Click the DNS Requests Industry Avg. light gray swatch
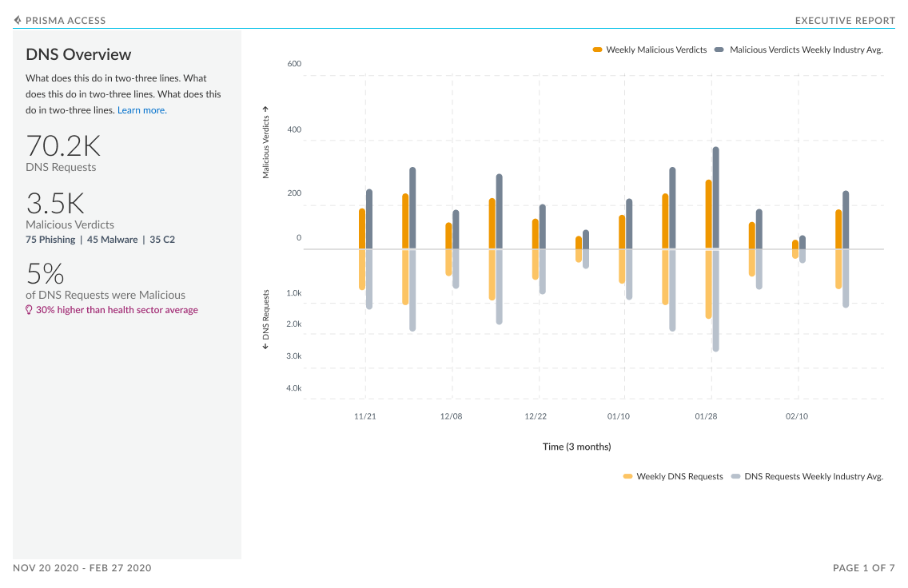The height and width of the screenshot is (588, 908). [736, 476]
